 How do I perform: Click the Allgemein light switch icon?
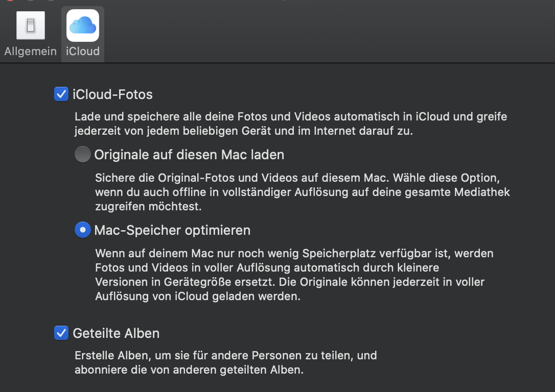pyautogui.click(x=31, y=26)
